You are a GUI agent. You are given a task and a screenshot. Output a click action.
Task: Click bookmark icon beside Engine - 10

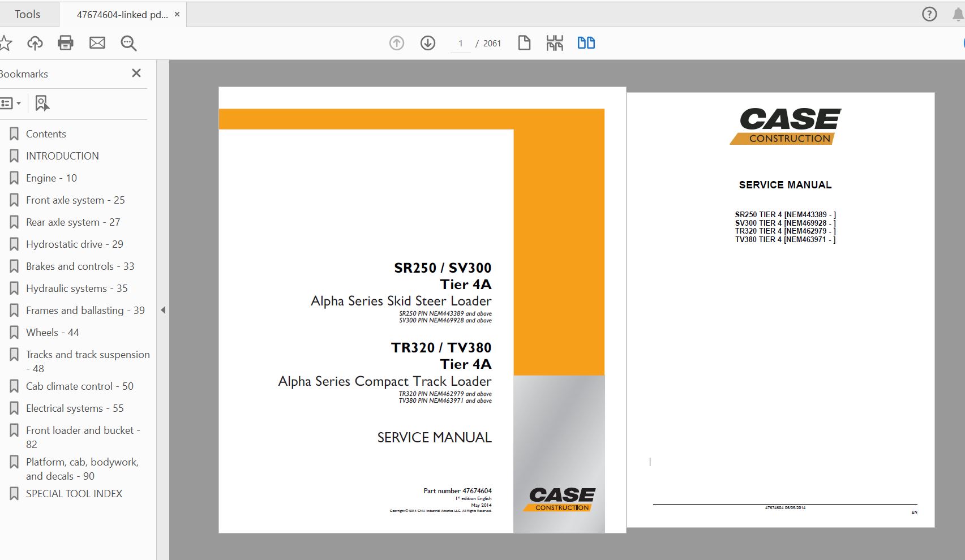pyautogui.click(x=14, y=178)
